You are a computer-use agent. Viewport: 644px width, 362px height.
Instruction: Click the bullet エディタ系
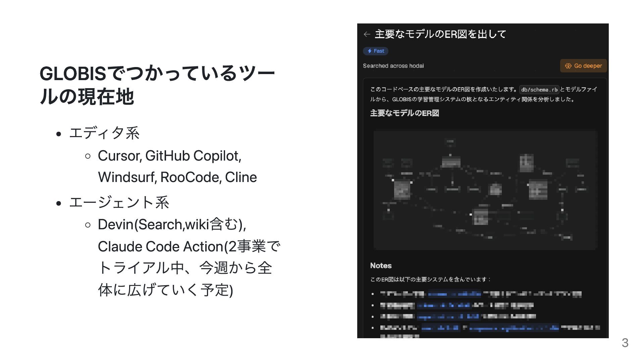pos(104,133)
